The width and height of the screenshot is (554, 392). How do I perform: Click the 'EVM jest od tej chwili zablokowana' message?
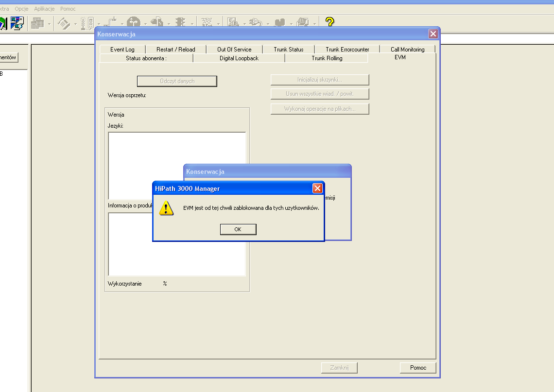[251, 208]
